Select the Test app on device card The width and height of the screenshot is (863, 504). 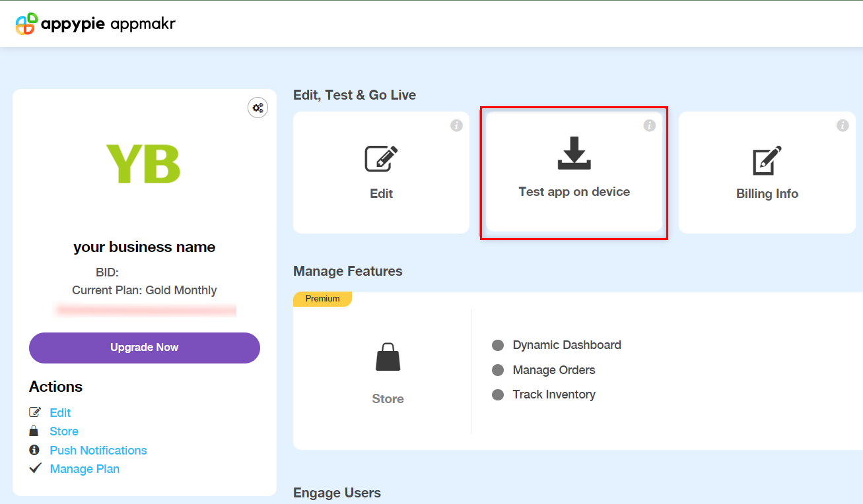(574, 173)
